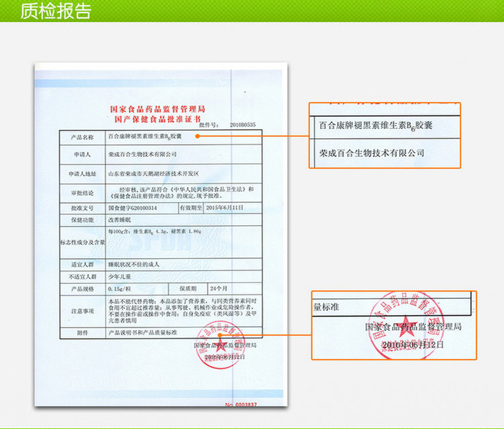This screenshot has width=504, height=429.
Task: Click the 有效期至 cell label
Action: click(191, 208)
